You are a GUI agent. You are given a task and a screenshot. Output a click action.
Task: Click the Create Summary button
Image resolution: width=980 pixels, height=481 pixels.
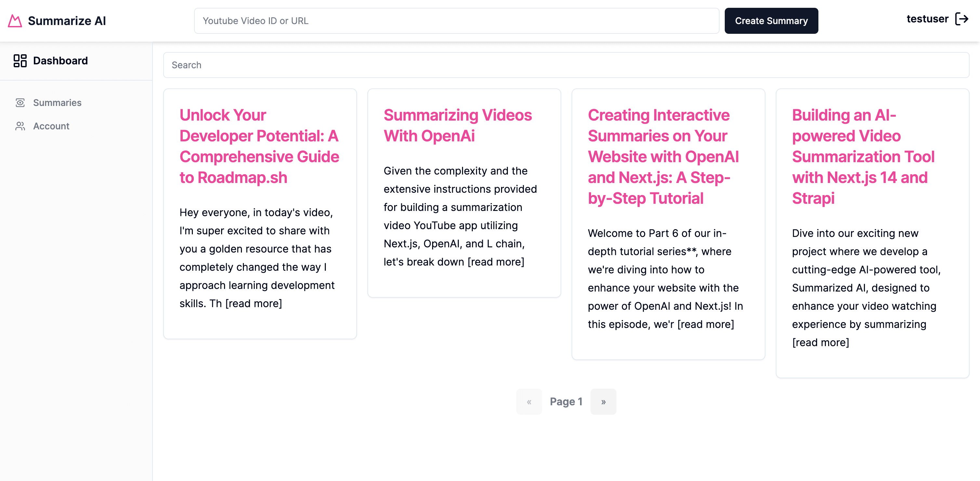(771, 21)
